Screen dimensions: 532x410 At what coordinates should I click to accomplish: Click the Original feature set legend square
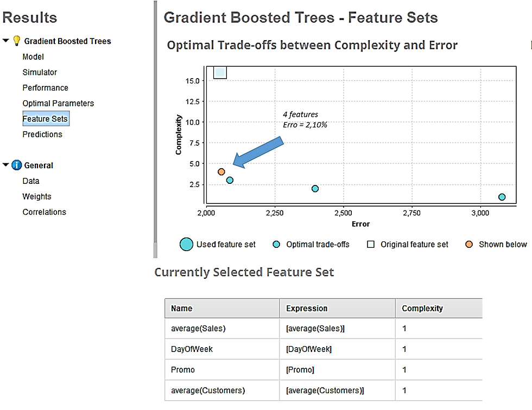371,244
